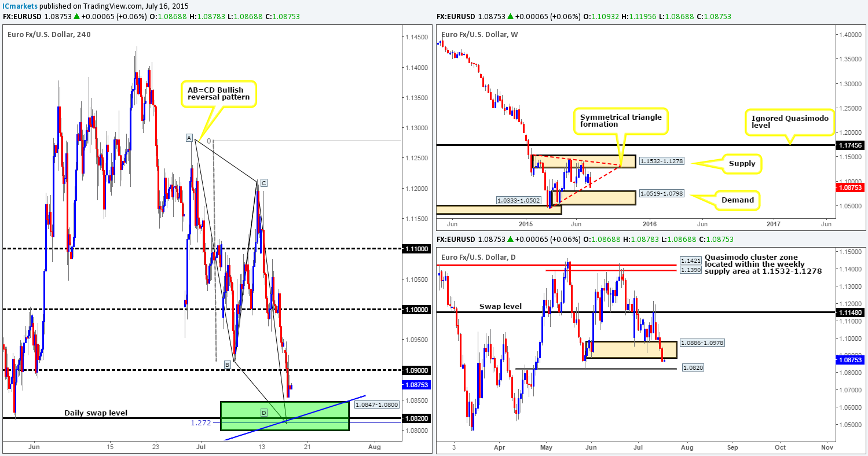Select the Symmetrical triangle formation annotation

pos(621,121)
